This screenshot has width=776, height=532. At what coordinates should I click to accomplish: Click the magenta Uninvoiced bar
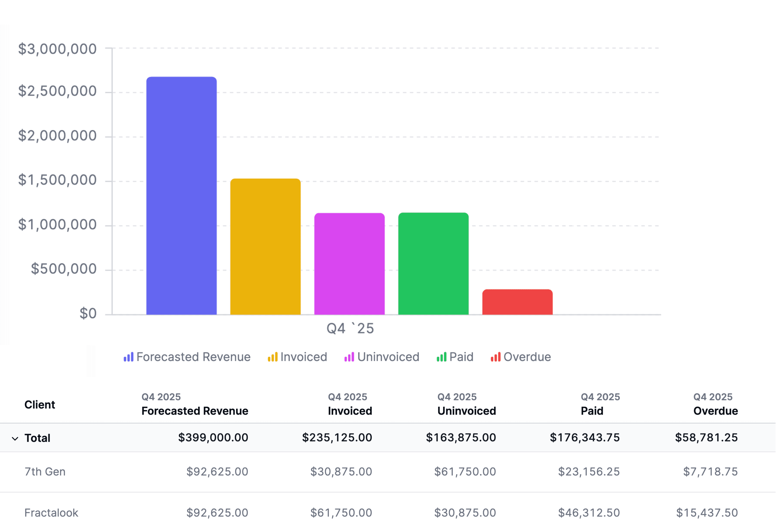pos(349,264)
